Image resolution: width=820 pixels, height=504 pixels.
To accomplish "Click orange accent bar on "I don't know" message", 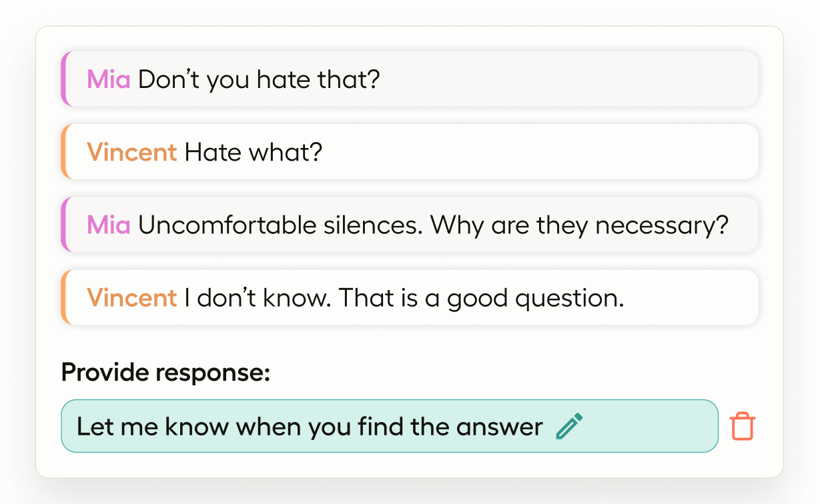I will [64, 297].
